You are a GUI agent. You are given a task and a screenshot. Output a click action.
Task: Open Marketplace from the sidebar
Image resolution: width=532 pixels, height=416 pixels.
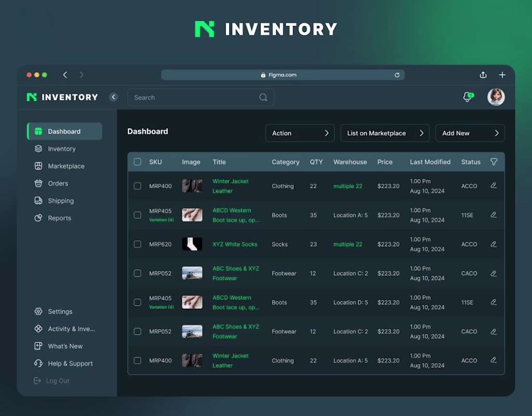66,166
